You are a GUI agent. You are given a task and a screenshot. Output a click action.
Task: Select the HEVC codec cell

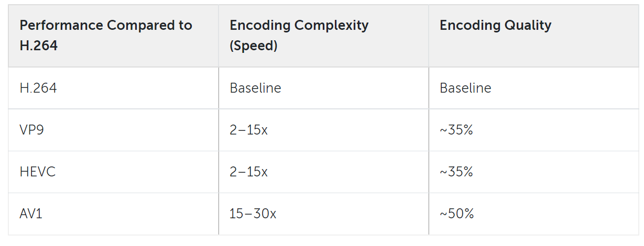point(38,172)
